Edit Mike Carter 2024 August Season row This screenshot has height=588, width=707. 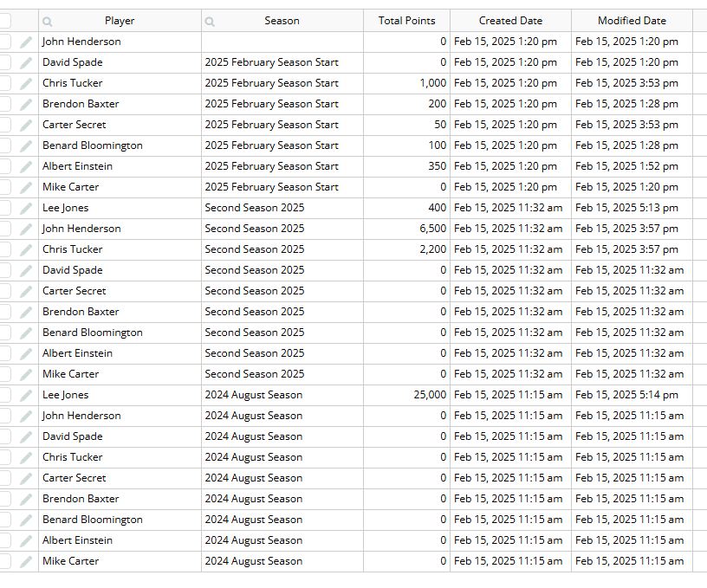(26, 561)
